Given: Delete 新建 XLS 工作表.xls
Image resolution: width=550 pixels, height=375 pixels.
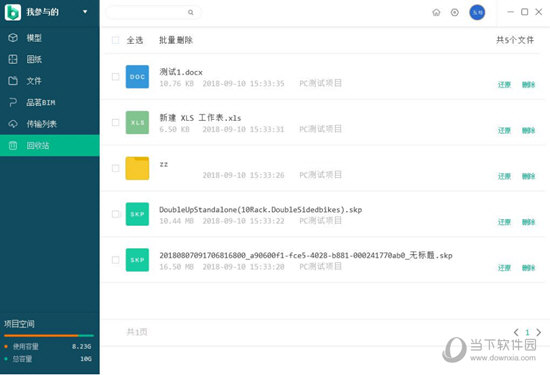Looking at the screenshot, I should (x=528, y=130).
